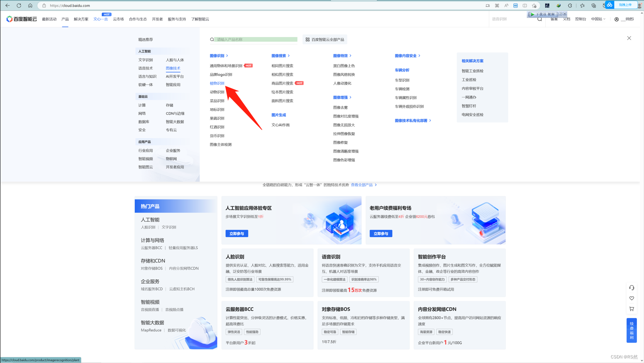Open the user account avatar icon
The image size is (644, 363).
coord(617,19)
